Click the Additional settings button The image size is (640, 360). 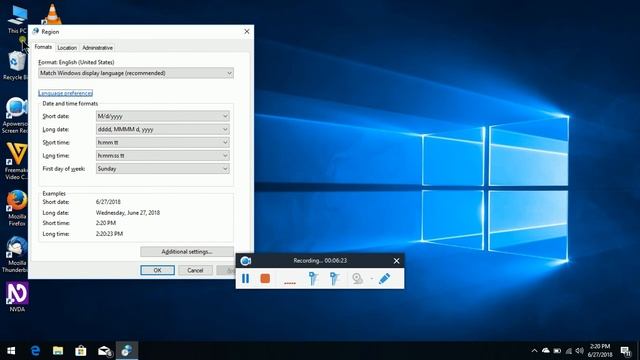(187, 251)
